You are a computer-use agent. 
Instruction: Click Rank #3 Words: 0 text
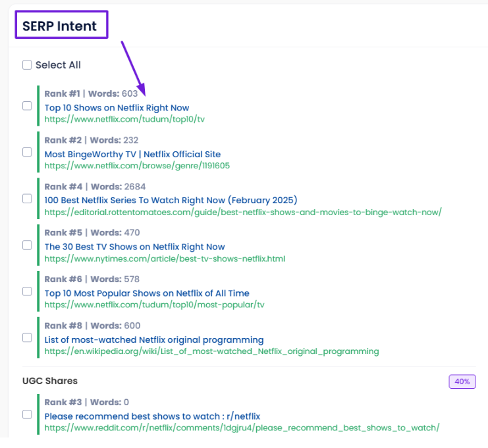coord(86,403)
